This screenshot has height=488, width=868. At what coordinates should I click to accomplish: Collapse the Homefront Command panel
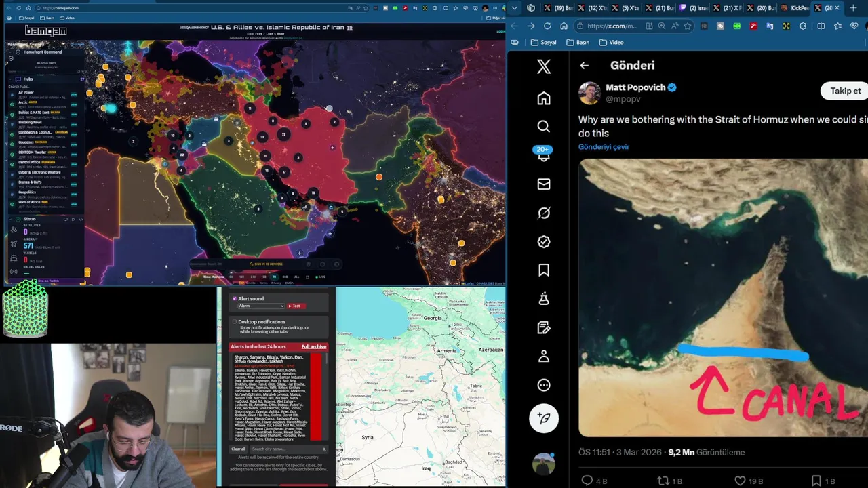pyautogui.click(x=10, y=52)
